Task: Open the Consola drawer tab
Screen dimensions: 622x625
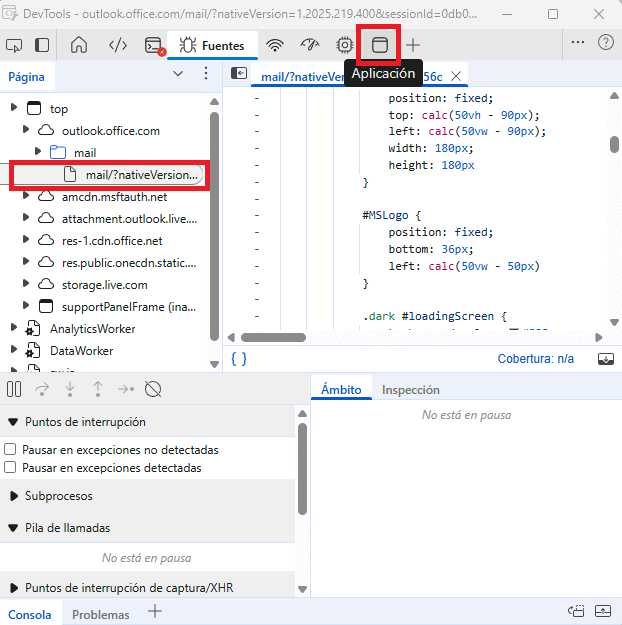Action: pos(30,614)
